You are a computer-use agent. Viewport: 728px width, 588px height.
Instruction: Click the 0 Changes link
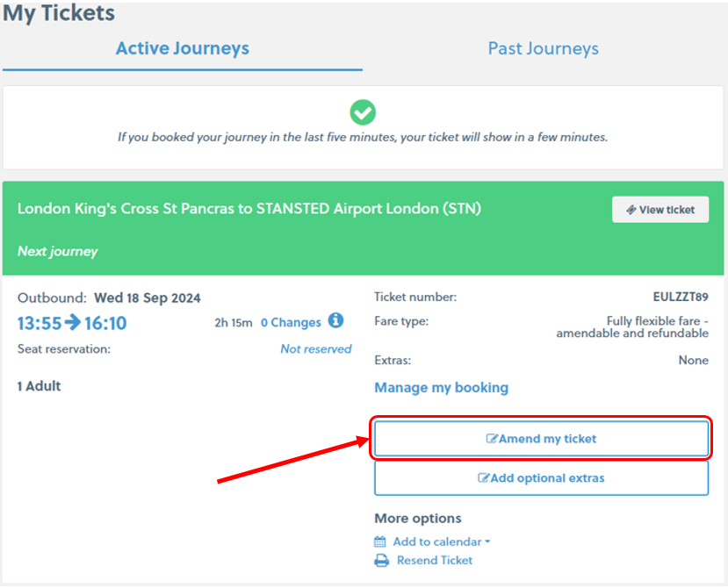[x=291, y=322]
